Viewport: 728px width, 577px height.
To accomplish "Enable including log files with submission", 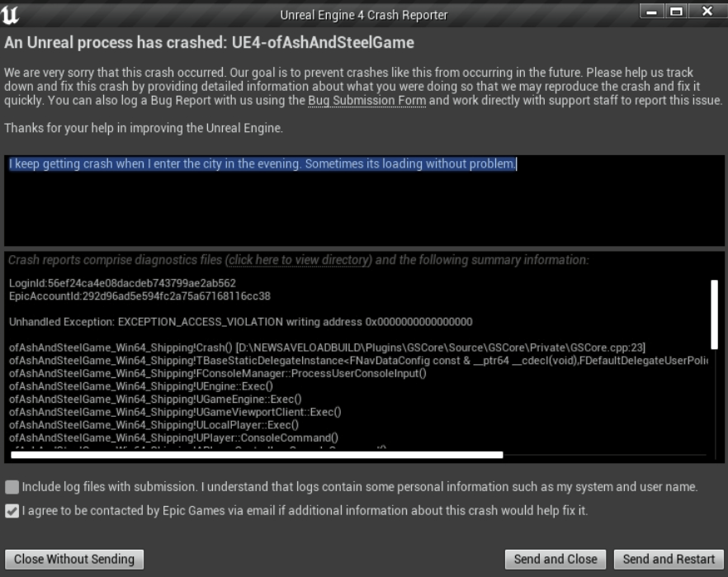I will 12,486.
